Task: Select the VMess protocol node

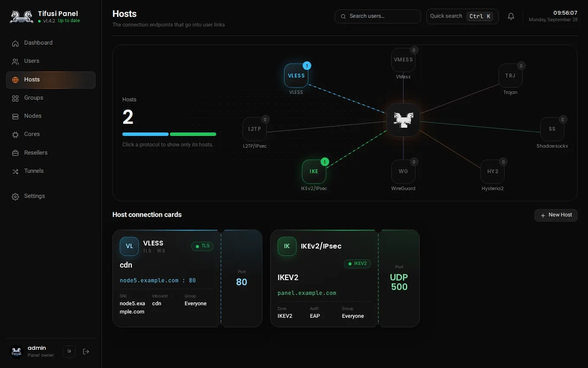Action: coord(403,60)
